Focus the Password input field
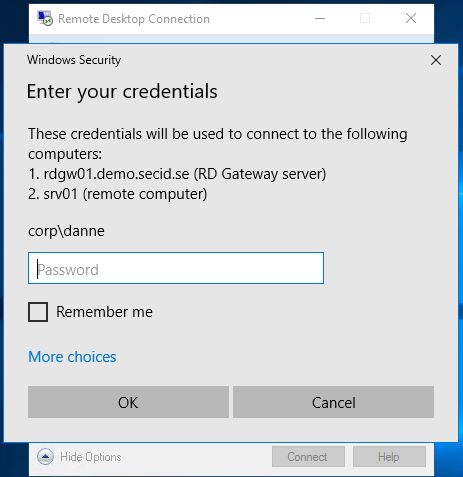 tap(176, 268)
